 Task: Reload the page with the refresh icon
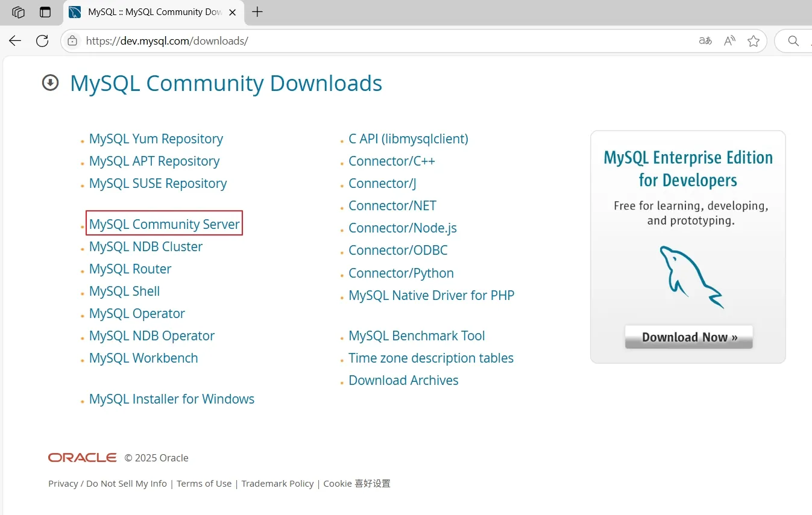click(42, 41)
